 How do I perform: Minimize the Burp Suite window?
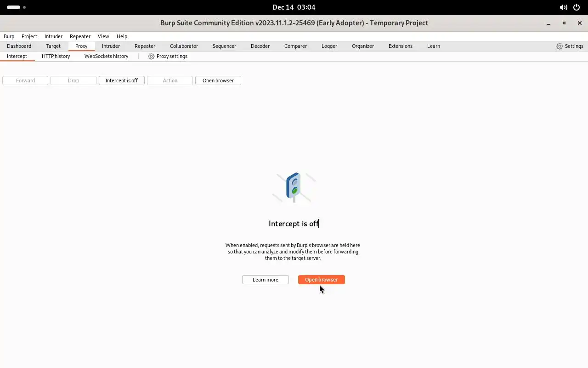[x=548, y=23]
